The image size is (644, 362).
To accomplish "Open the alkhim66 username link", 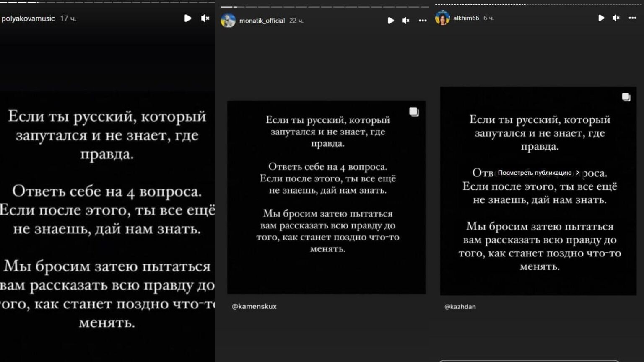I will [466, 18].
